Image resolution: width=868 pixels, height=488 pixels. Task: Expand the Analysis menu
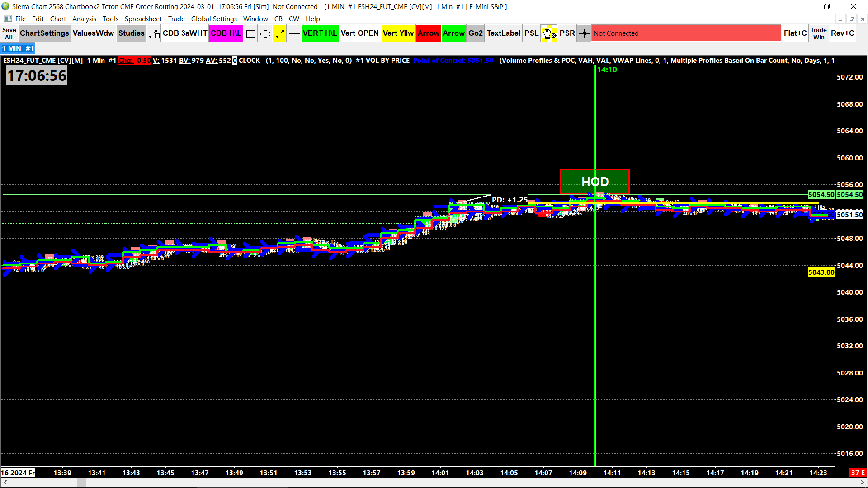point(84,19)
